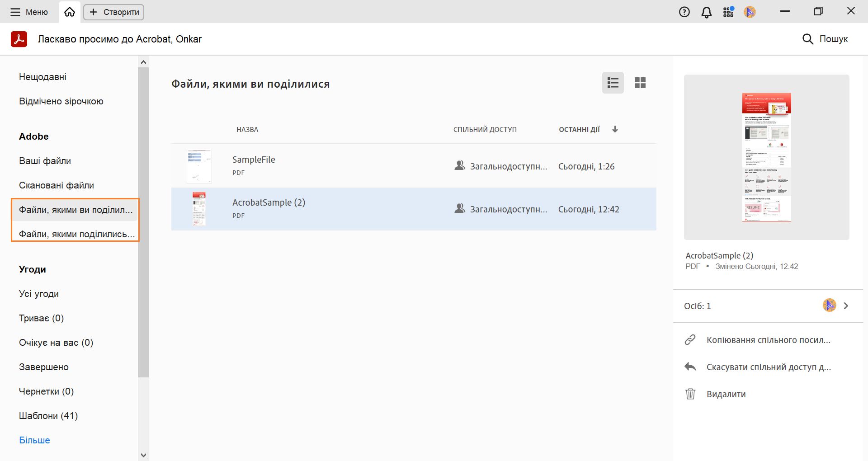Open Триває (0) agreements

point(41,318)
